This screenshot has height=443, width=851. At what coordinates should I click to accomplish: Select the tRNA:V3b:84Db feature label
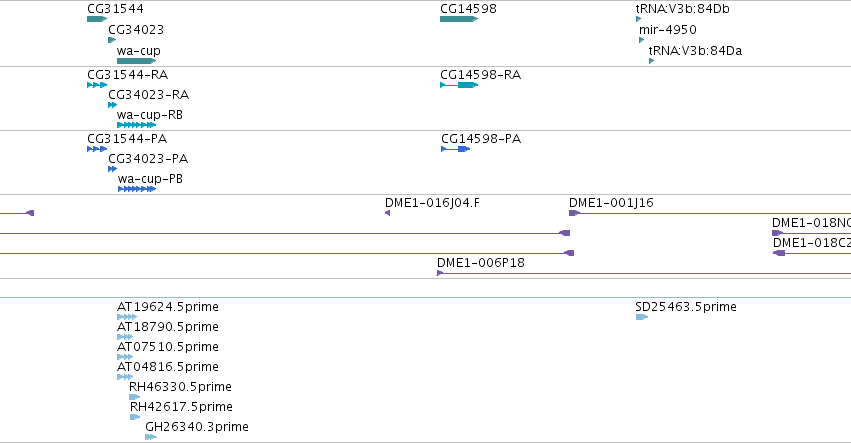pyautogui.click(x=683, y=9)
